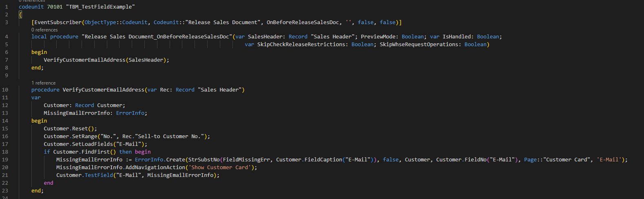Click the SkipCheckReleaseRestrictions parameter
The width and height of the screenshot is (644, 199).
[302, 45]
